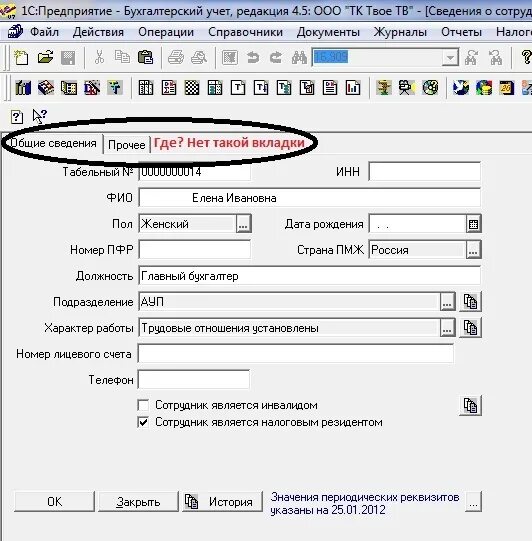The width and height of the screenshot is (532, 541).
Task: Open history icon next to Подразделение
Action: coord(470,302)
